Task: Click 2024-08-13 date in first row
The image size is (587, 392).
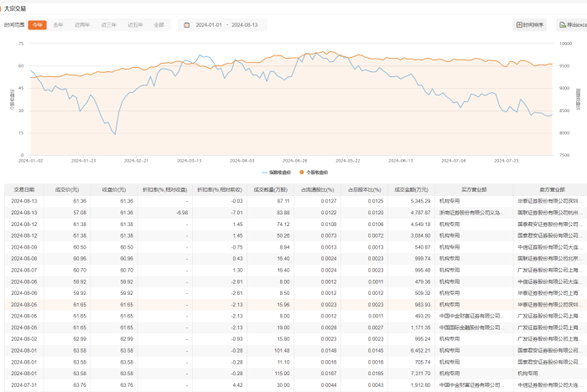Action: (x=23, y=201)
